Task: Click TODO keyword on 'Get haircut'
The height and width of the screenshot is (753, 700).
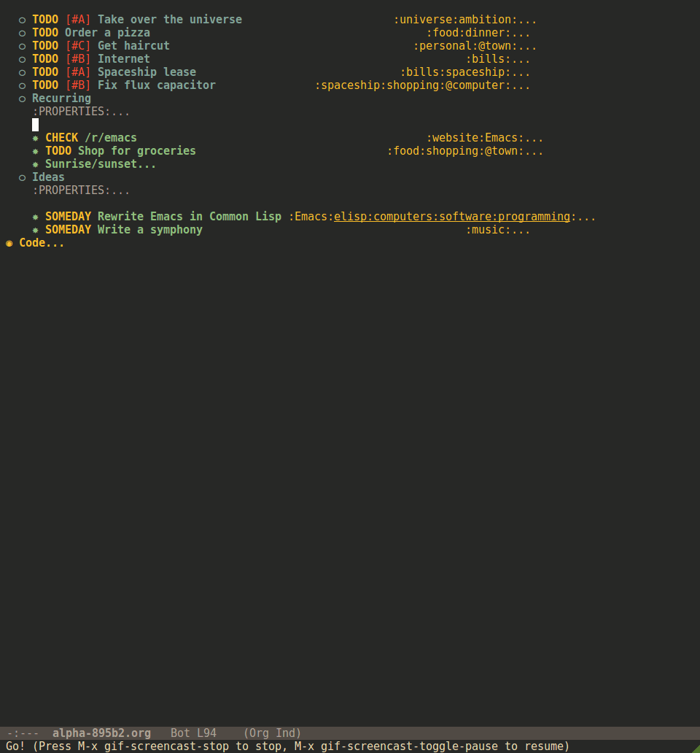Action: pos(45,46)
